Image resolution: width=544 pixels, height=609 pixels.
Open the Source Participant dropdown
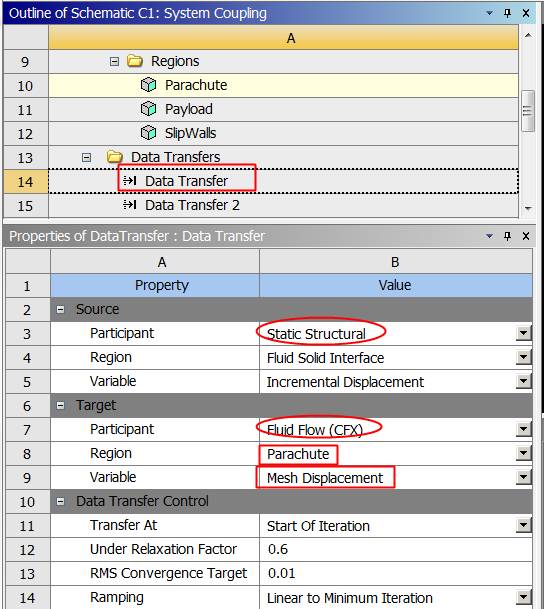523,333
